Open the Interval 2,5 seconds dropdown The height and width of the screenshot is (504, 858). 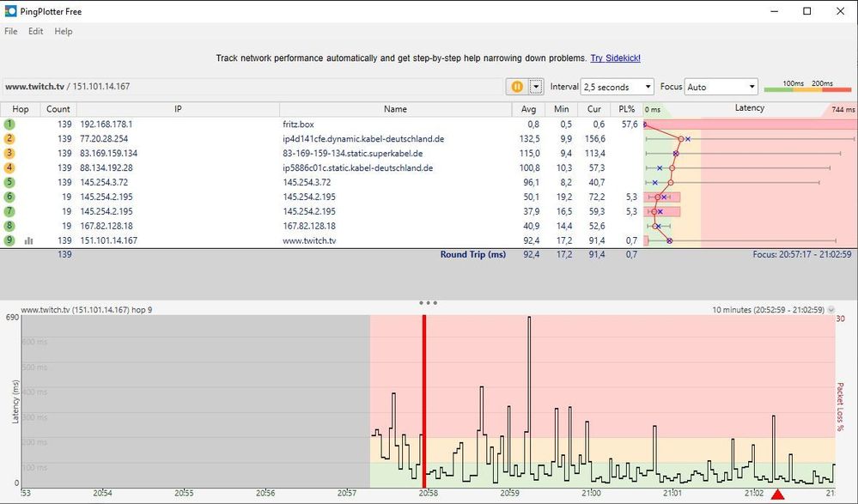pyautogui.click(x=618, y=87)
